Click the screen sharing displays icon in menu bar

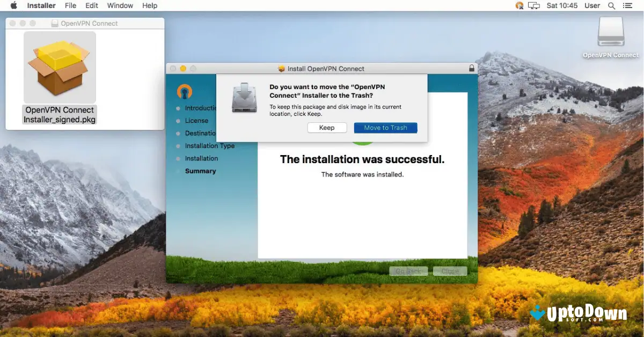(x=533, y=5)
